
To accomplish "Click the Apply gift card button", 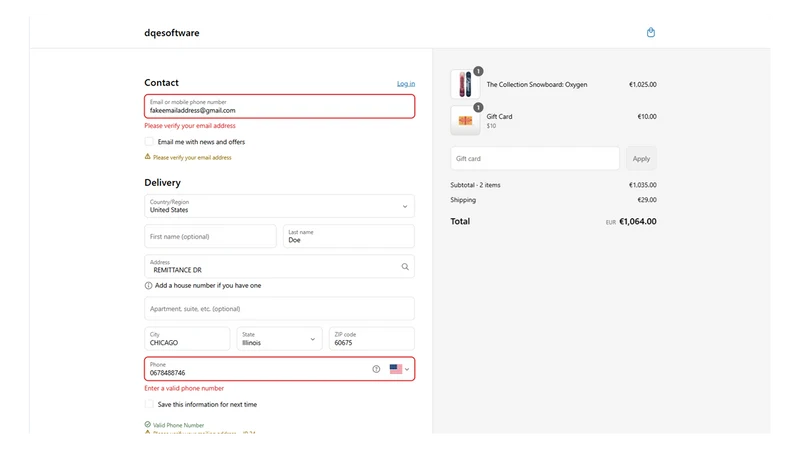I will click(x=641, y=159).
